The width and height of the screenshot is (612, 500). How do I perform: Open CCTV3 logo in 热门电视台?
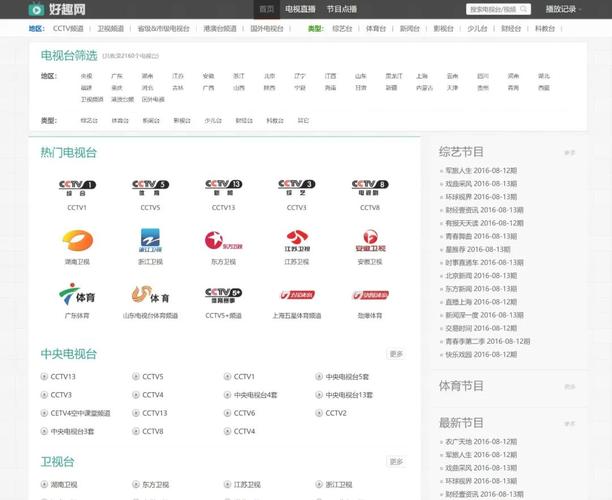pyautogui.click(x=297, y=188)
